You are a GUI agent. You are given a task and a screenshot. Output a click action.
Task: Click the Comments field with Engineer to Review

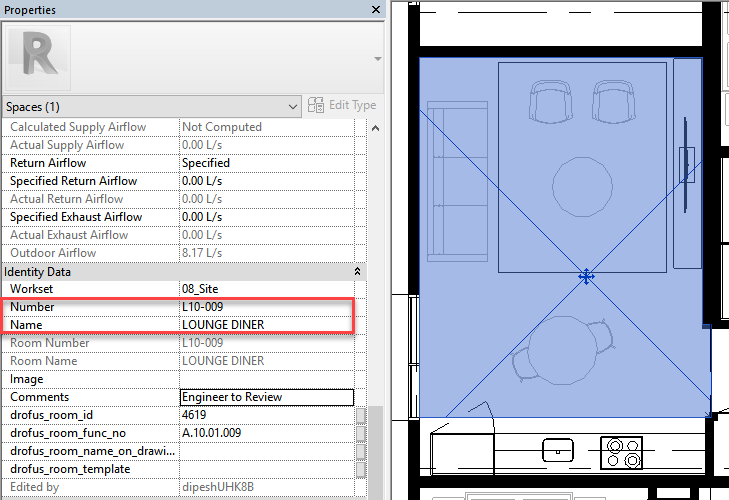(x=266, y=397)
